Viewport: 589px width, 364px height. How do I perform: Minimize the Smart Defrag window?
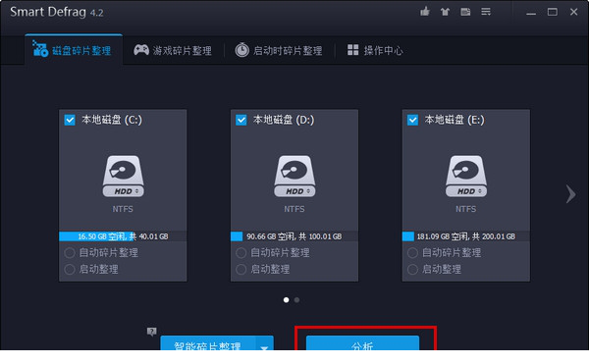(x=531, y=13)
